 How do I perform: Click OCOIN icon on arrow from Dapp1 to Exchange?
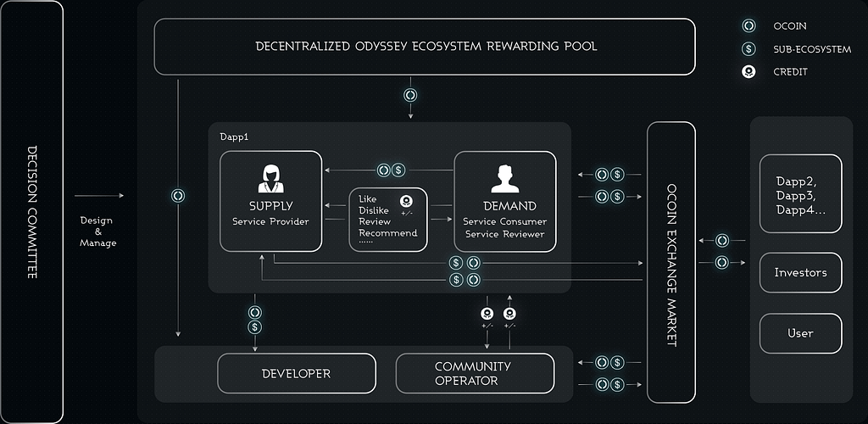[x=603, y=196]
